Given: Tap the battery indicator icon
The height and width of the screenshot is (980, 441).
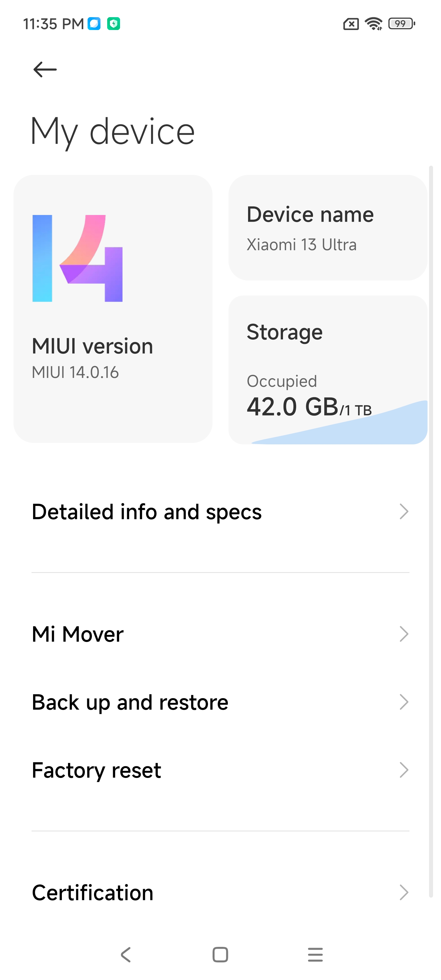Looking at the screenshot, I should click(x=401, y=24).
